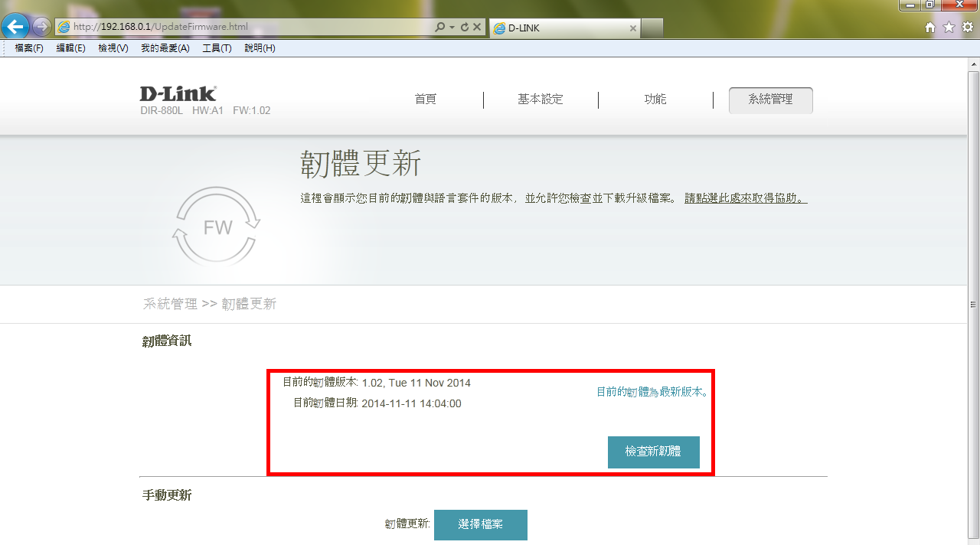Click the browser Forward arrow button
Viewport: 980px width, 545px height.
pos(41,27)
